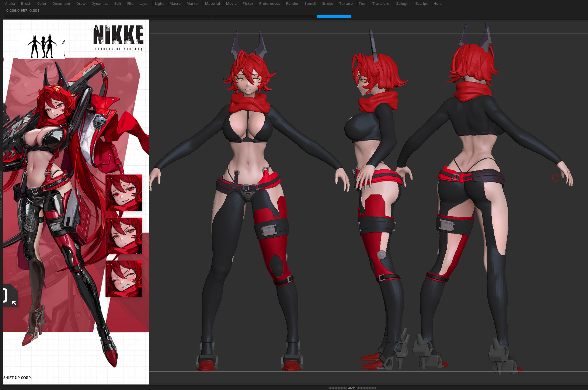588x390 pixels.
Task: Open the Texture menu
Action: click(x=346, y=4)
